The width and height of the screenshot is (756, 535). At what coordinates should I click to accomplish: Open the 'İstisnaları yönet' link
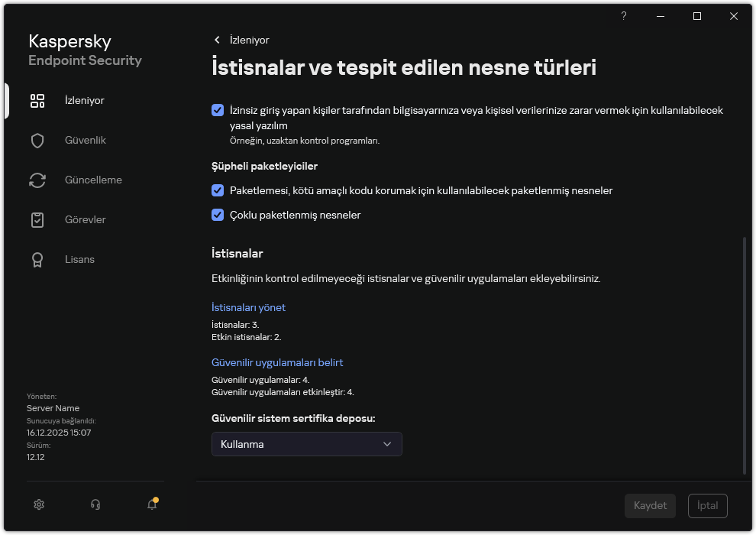coord(248,307)
